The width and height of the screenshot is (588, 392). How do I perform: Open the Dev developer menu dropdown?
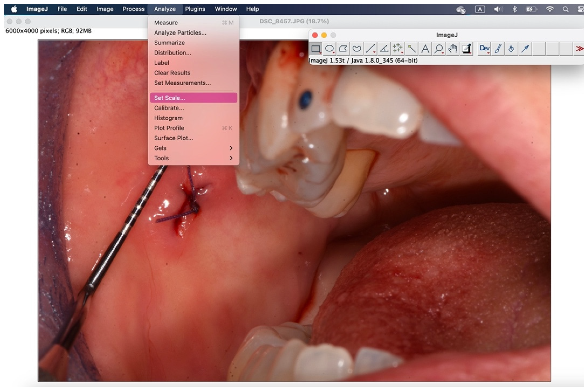tap(484, 48)
